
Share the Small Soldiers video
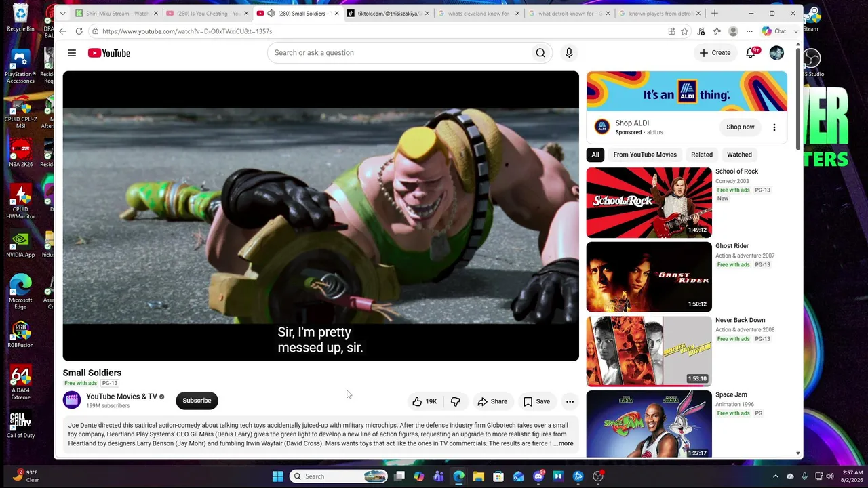tap(492, 401)
